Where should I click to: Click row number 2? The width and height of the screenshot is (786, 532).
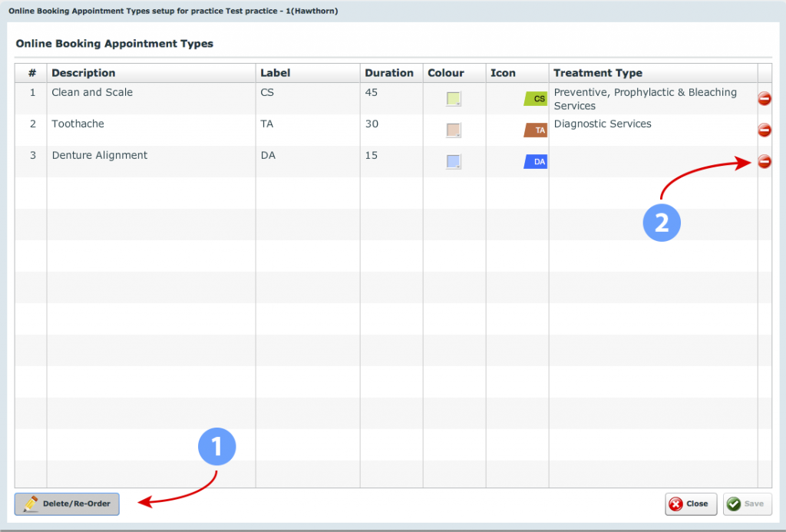point(32,124)
